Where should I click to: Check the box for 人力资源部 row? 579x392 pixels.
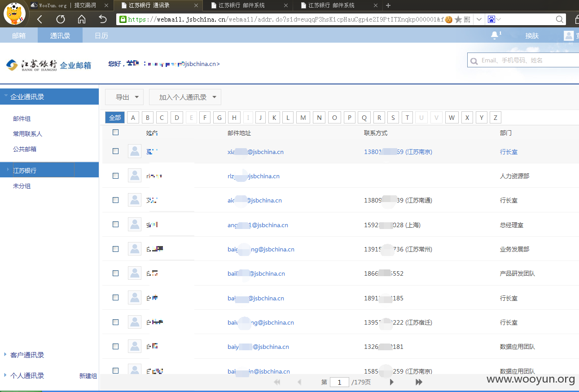click(116, 176)
